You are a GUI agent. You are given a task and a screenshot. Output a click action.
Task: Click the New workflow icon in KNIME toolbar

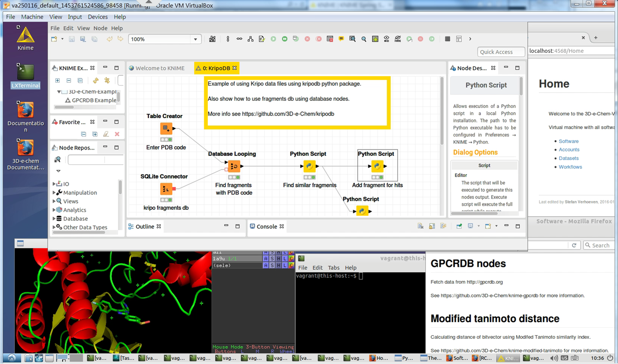[54, 39]
